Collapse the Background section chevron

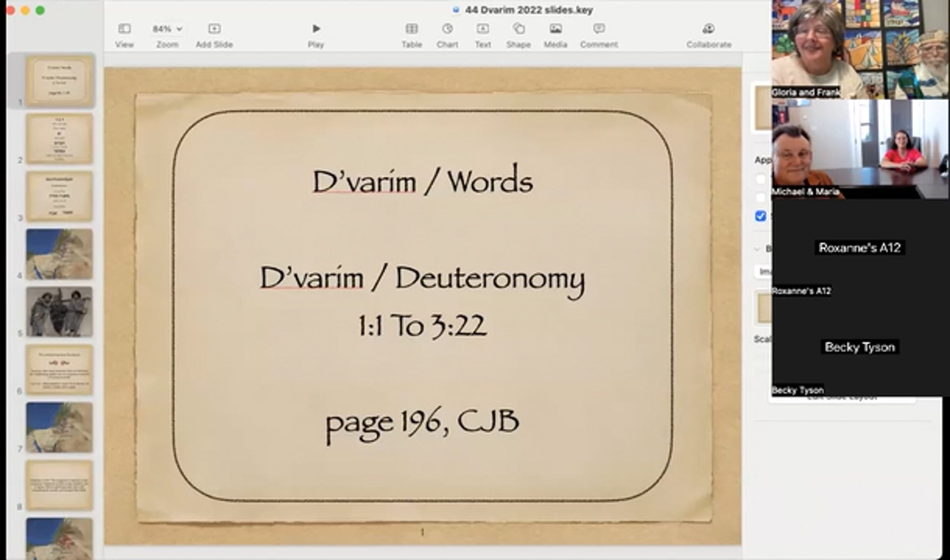[x=757, y=249]
